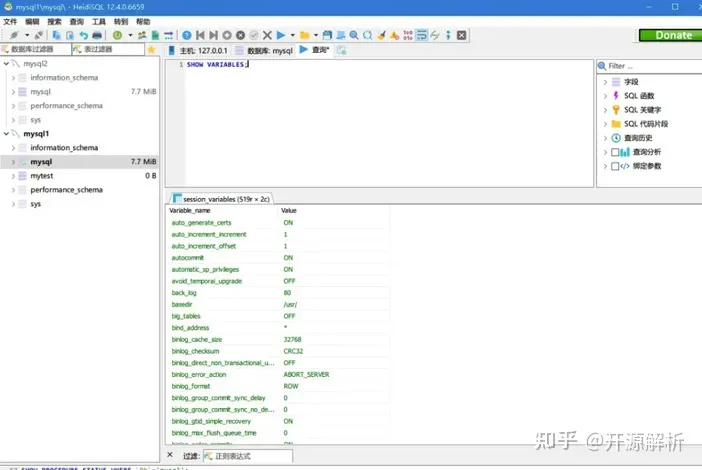Sort by Variable_name column header

[x=222, y=210]
